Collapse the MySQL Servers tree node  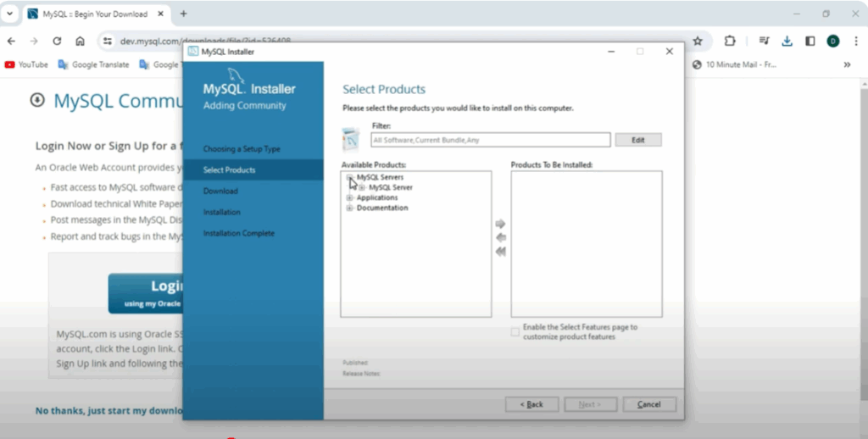(x=349, y=177)
